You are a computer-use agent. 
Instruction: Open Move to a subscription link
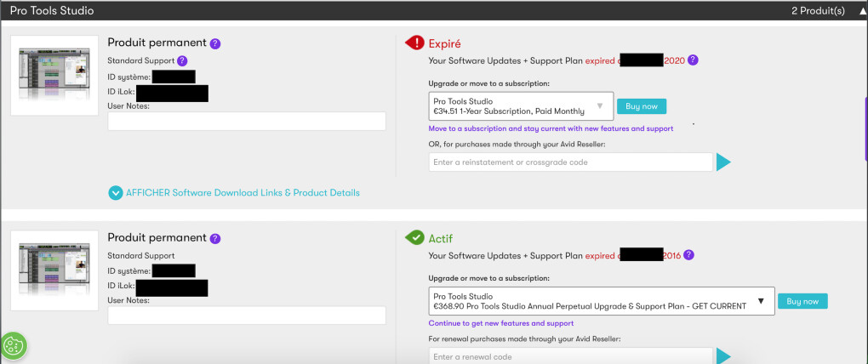coord(551,128)
